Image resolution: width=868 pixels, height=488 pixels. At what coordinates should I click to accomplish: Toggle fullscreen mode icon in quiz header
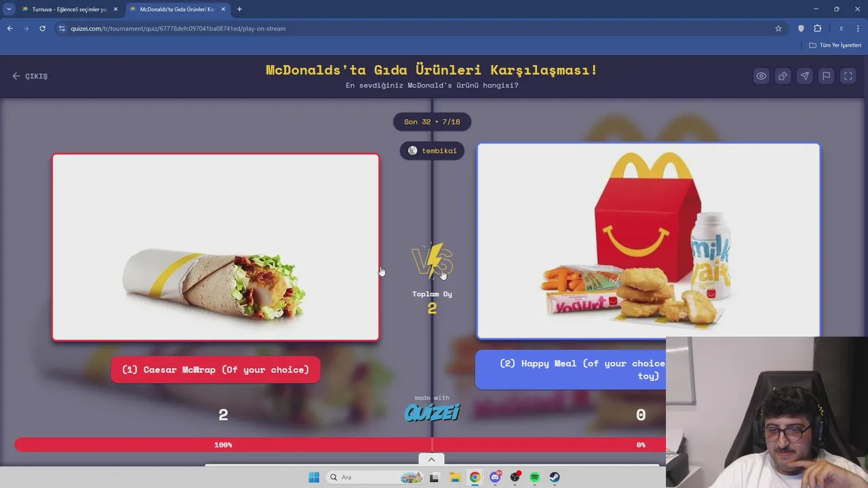[848, 76]
